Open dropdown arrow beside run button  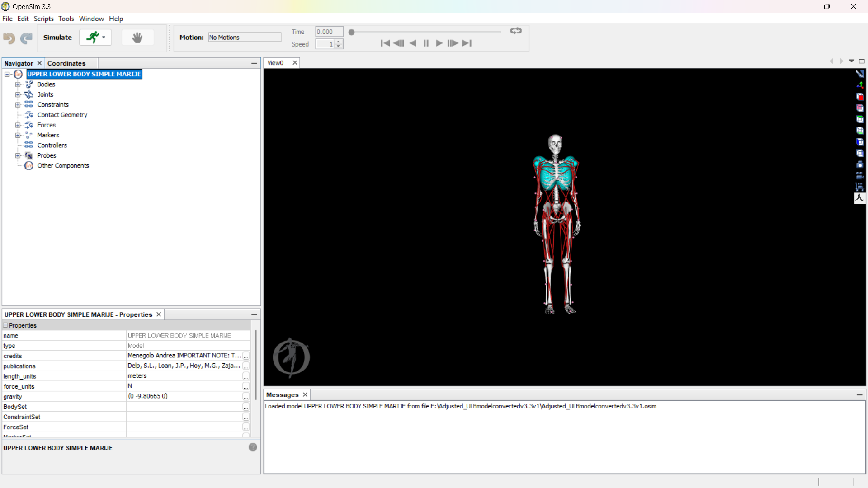104,38
